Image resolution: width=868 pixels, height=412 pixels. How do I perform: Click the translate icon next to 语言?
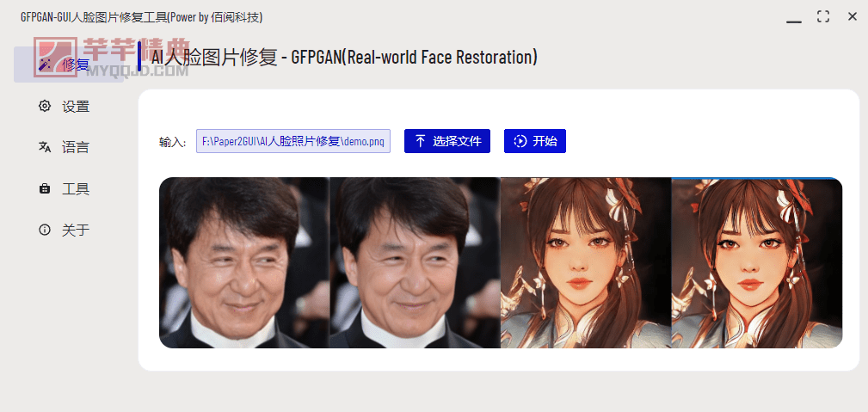(44, 147)
